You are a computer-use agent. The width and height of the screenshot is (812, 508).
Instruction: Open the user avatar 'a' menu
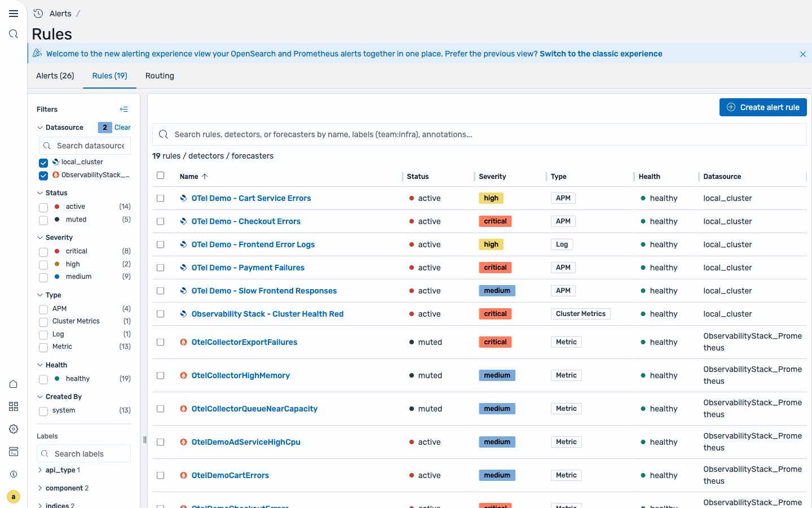pyautogui.click(x=14, y=497)
